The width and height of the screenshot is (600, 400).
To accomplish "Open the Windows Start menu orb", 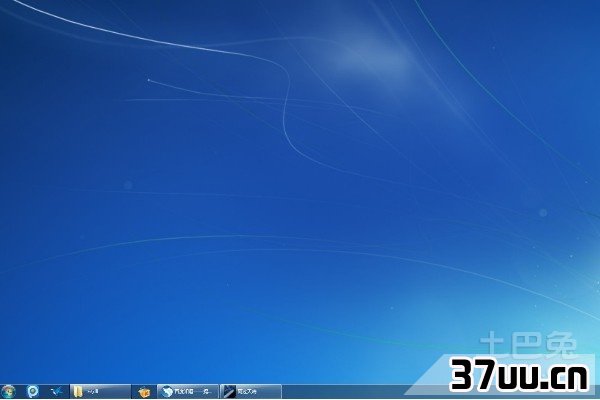I will coord(8,392).
